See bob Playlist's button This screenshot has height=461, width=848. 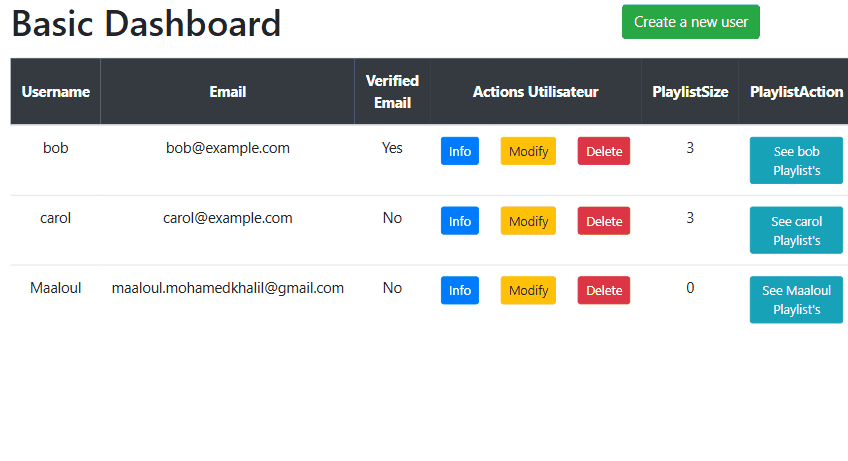coord(796,161)
